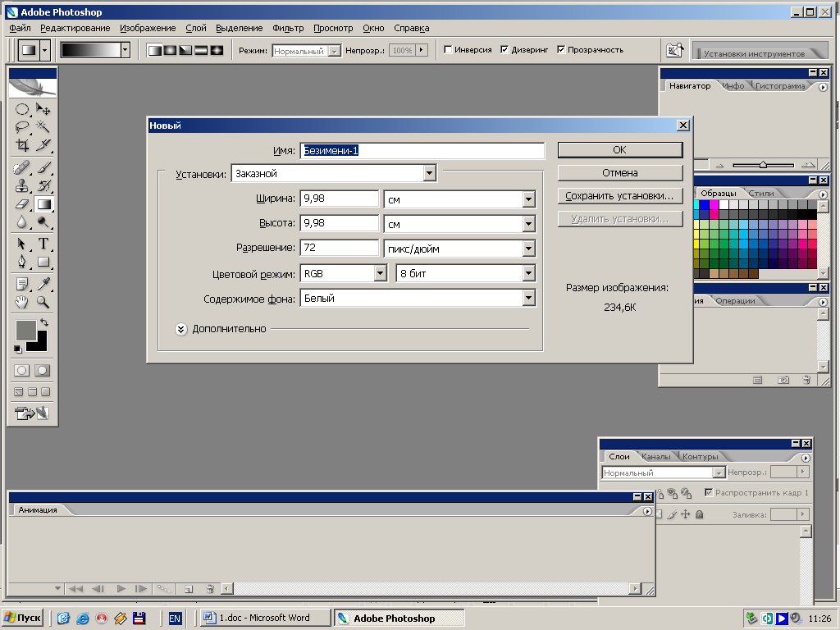Screen dimensions: 840x630
Task: Select the Magic Wand tool
Action: [x=43, y=127]
